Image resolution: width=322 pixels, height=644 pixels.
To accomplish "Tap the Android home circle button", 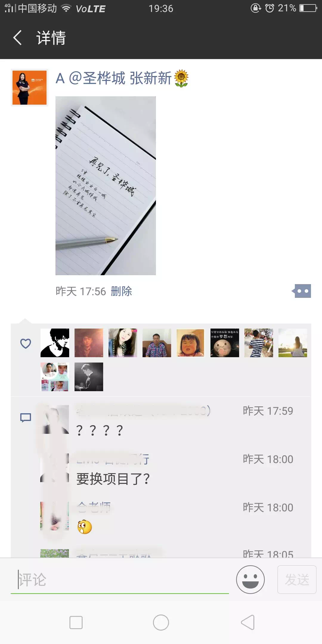I will click(161, 623).
